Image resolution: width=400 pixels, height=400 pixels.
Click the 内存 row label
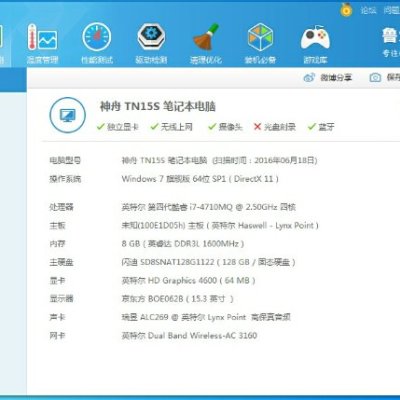click(57, 244)
